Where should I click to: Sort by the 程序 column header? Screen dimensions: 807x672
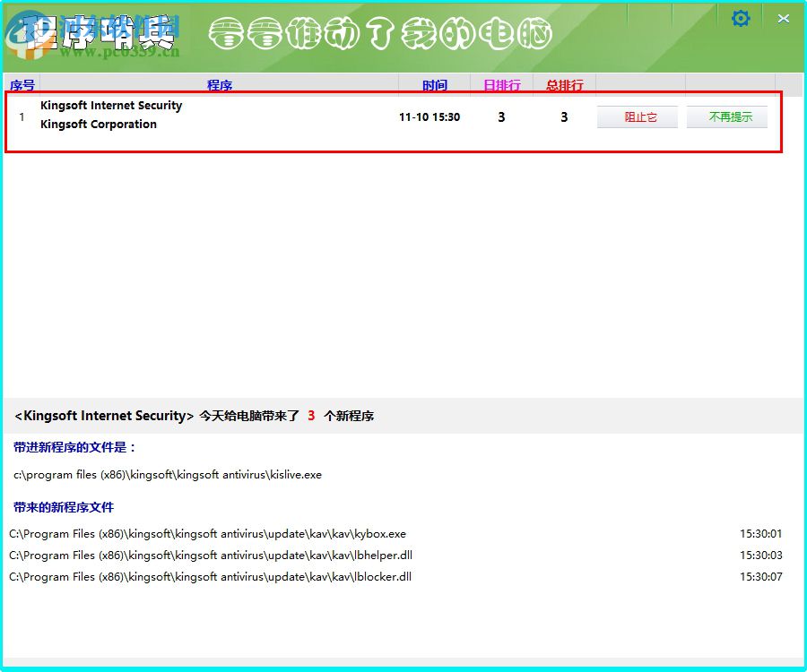(x=220, y=85)
